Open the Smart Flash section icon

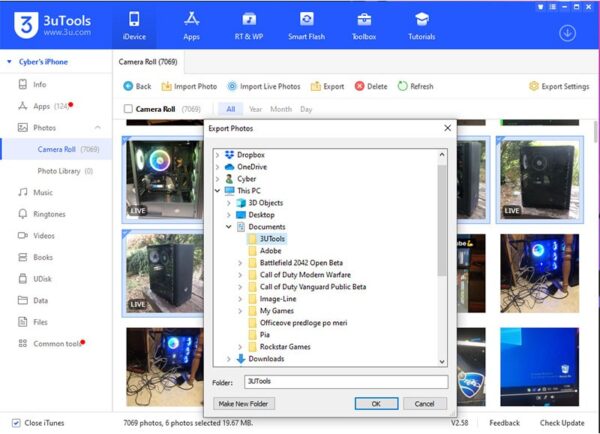(307, 19)
